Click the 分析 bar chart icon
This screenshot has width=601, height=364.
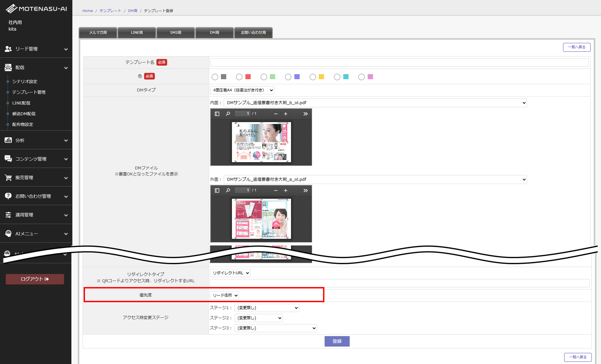tap(8, 140)
